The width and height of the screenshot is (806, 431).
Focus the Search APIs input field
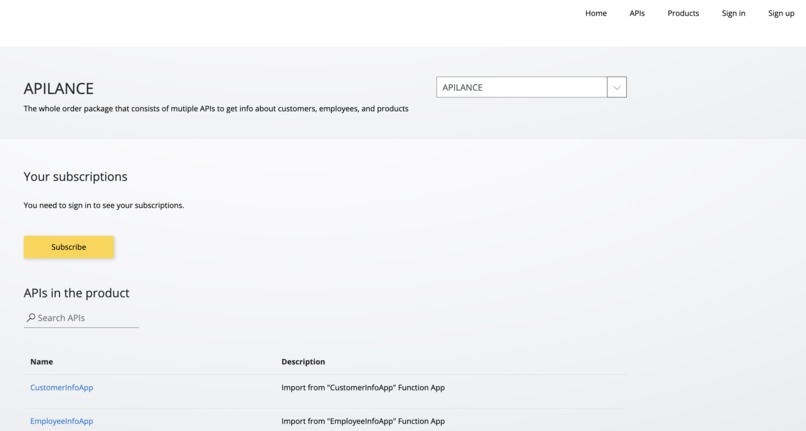point(81,318)
